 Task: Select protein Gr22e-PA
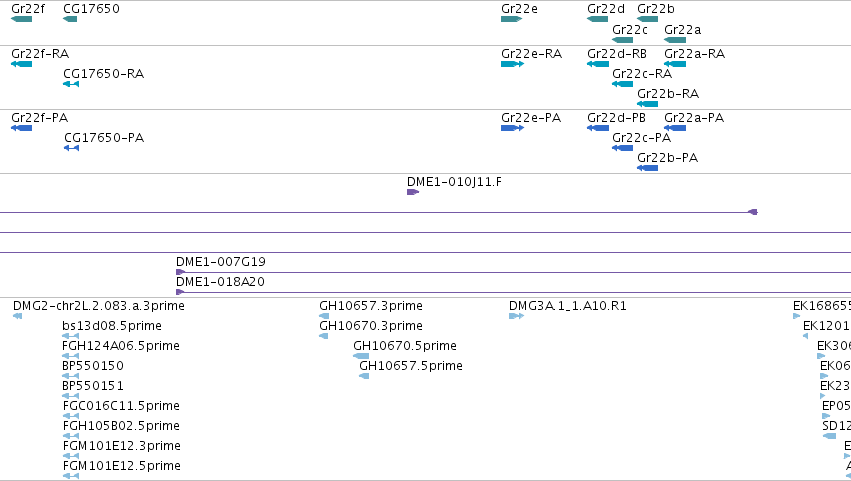[512, 128]
